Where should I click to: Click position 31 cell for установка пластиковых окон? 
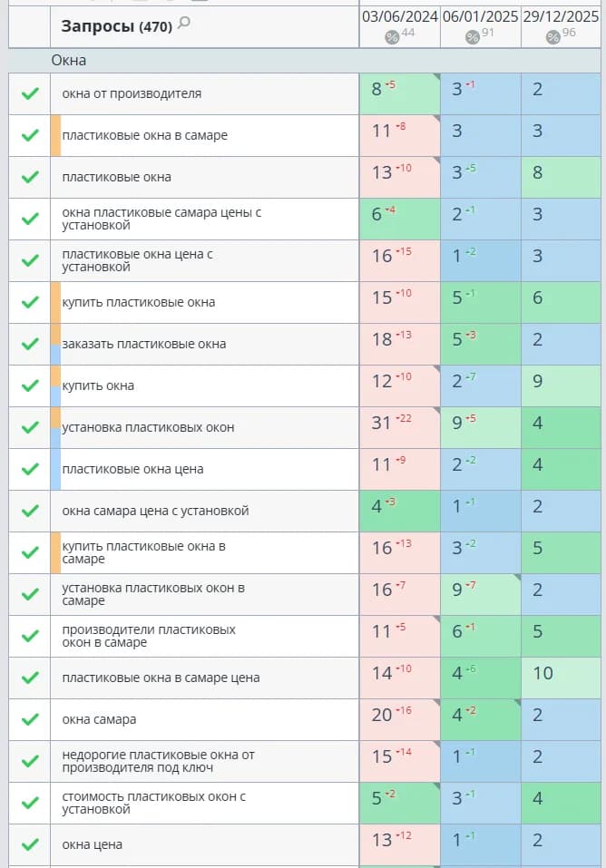click(x=400, y=427)
